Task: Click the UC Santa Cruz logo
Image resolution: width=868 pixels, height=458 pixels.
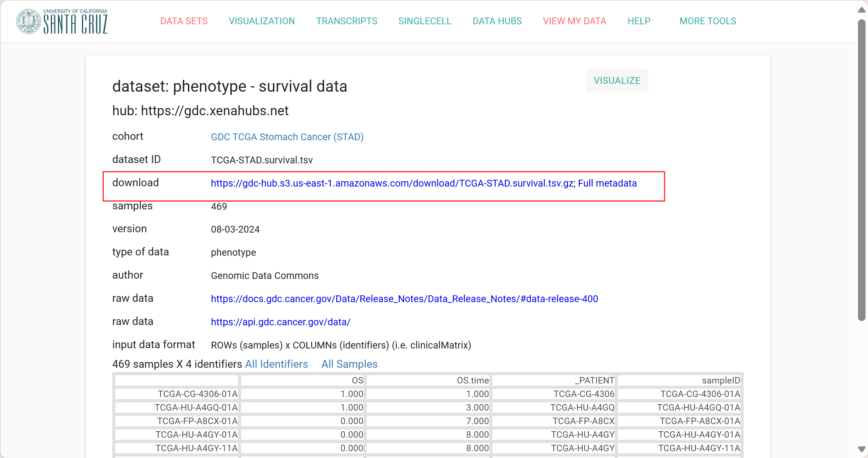Action: (x=62, y=21)
